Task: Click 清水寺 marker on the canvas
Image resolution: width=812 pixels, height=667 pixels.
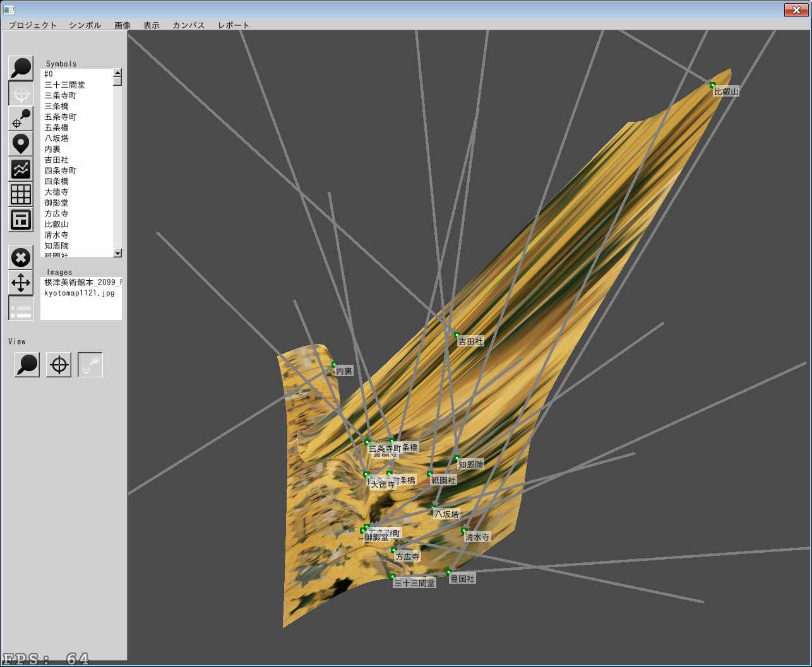Action: (464, 531)
